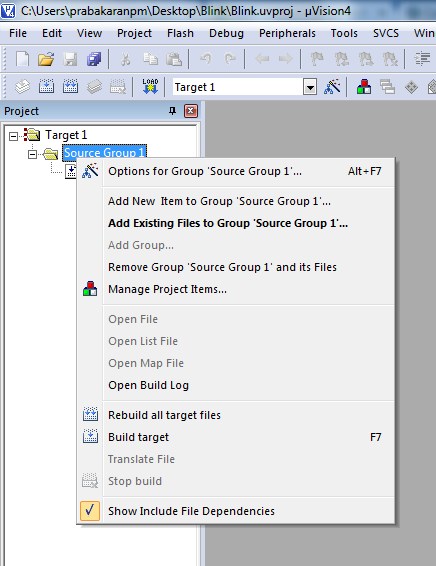
Task: Click the Build toolbar icon
Action: coord(46,87)
